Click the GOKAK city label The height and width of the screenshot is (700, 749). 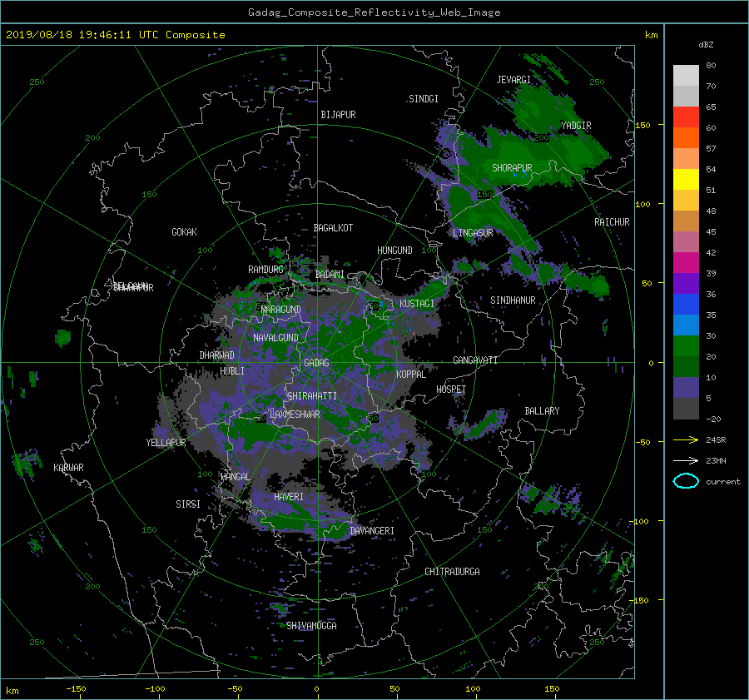point(184,232)
